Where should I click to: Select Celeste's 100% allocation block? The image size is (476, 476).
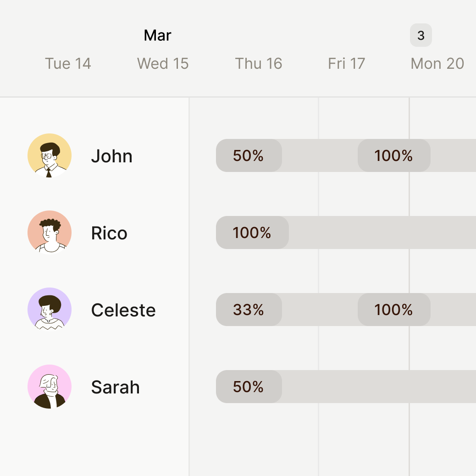coord(393,310)
